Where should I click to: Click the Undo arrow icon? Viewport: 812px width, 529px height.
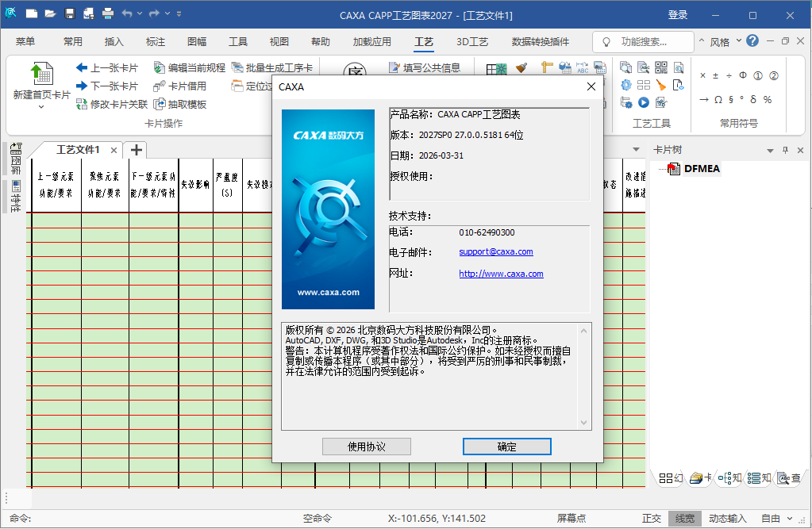(x=127, y=13)
